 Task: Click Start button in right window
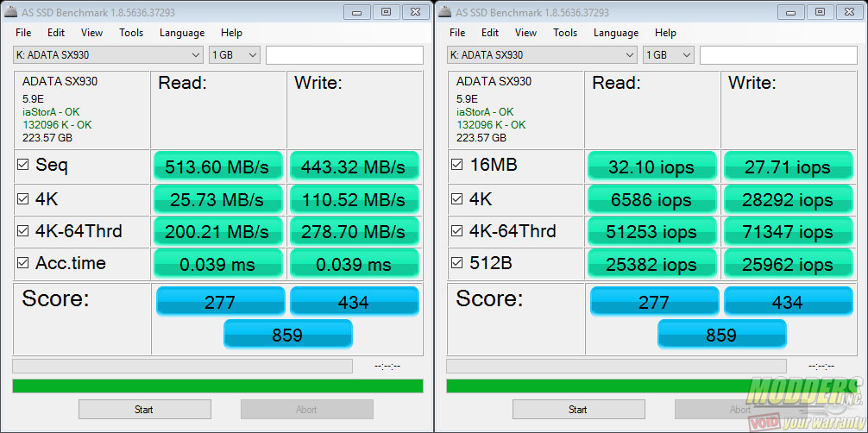tap(578, 409)
